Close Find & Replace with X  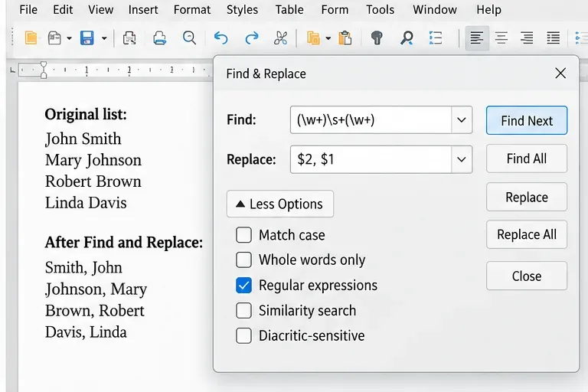tap(560, 73)
